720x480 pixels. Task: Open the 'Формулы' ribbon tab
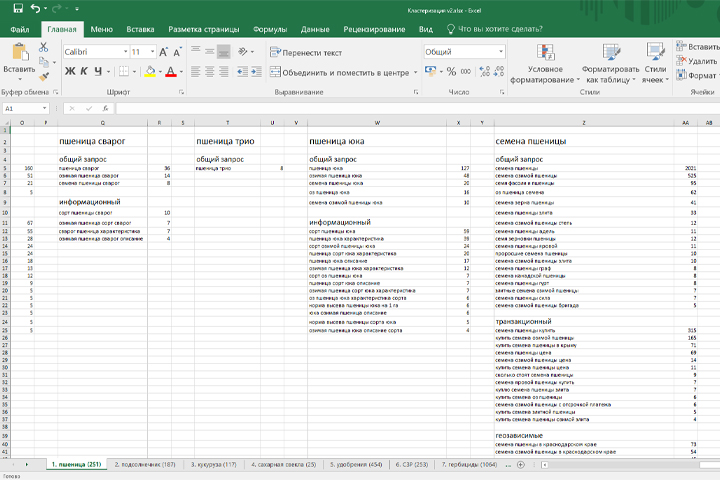270,30
